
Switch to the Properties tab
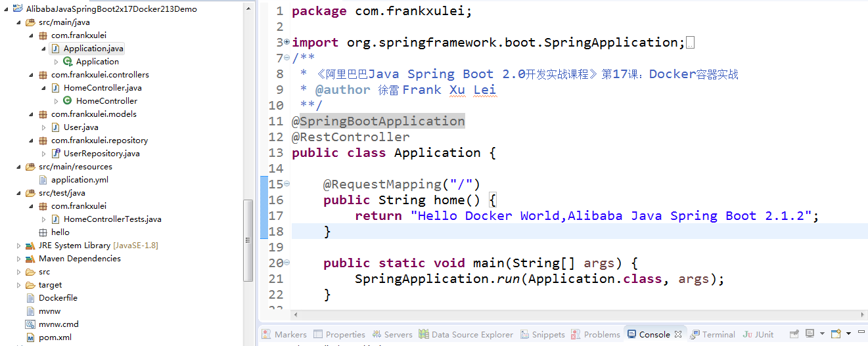click(339, 334)
